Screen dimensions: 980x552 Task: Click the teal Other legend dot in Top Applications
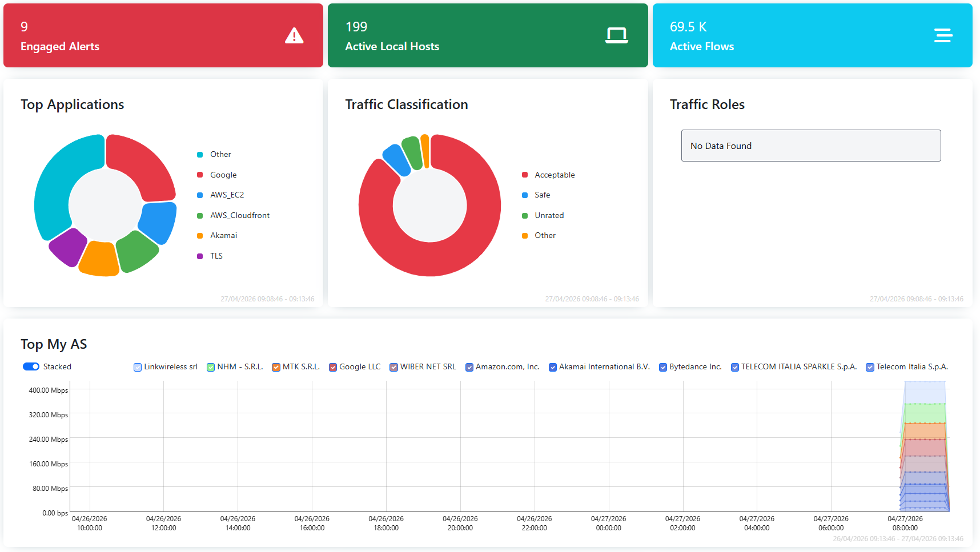(199, 154)
